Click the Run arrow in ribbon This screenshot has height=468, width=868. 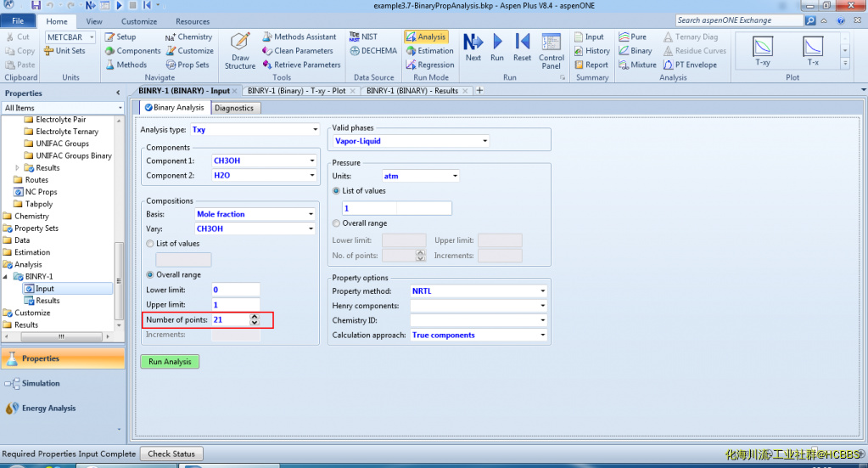click(x=497, y=47)
